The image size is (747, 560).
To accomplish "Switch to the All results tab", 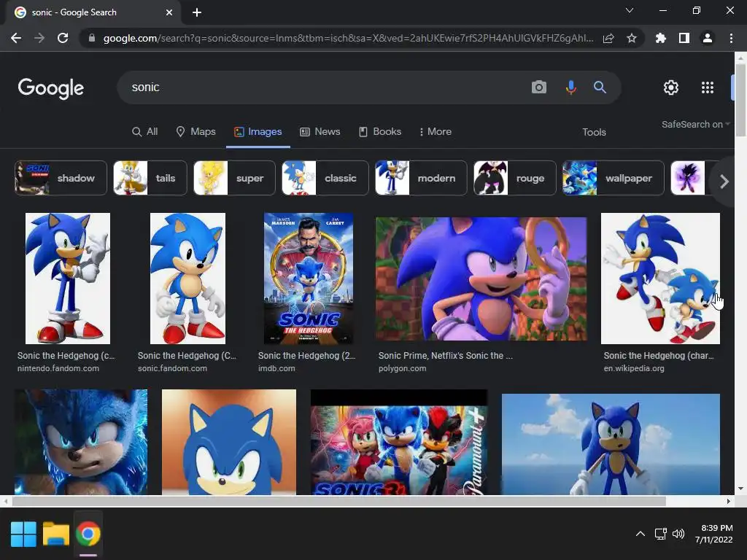I will [x=145, y=132].
